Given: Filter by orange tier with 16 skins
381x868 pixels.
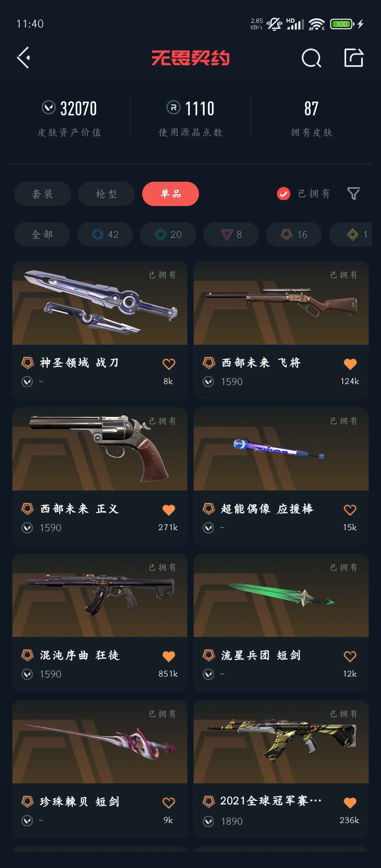Looking at the screenshot, I should pyautogui.click(x=294, y=234).
